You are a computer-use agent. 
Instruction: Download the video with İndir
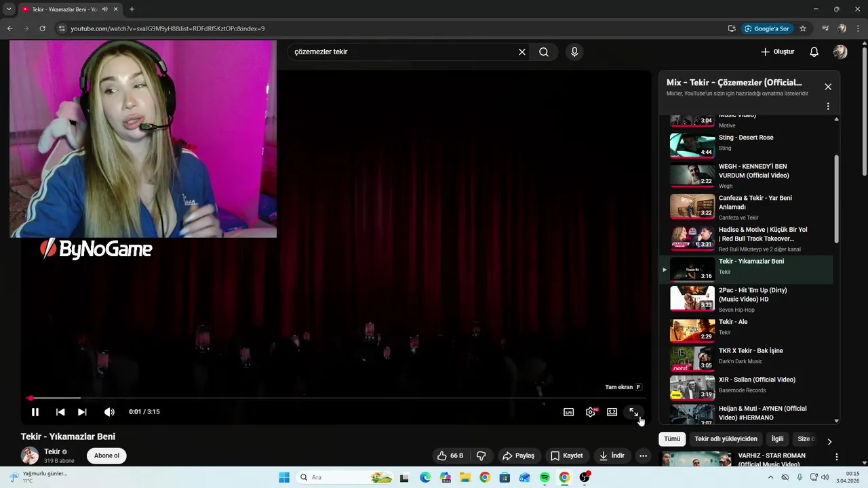coord(612,455)
